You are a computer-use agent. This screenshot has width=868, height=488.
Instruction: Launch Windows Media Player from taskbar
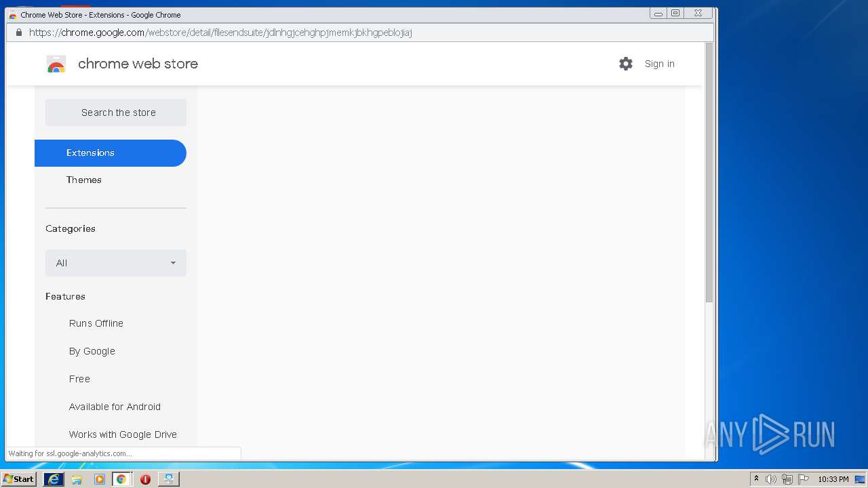point(100,479)
